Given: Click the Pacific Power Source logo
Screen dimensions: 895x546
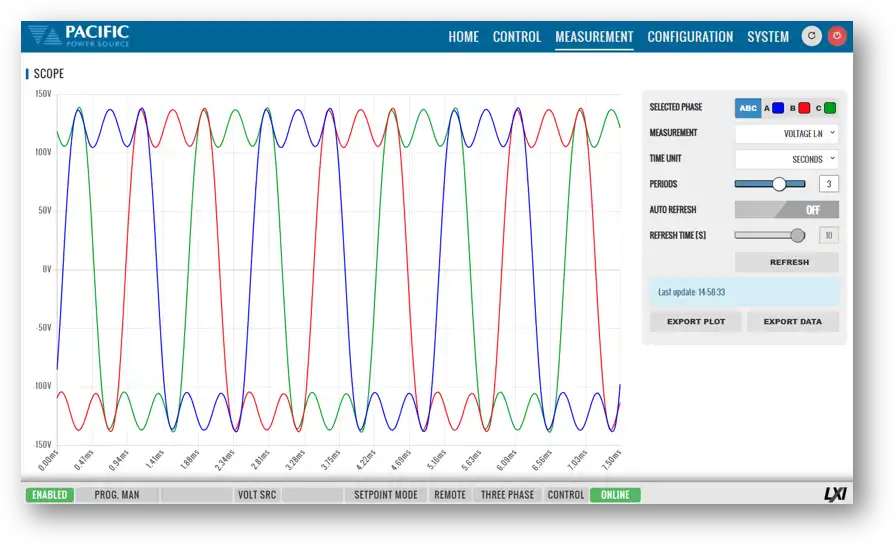Looking at the screenshot, I should (78, 36).
